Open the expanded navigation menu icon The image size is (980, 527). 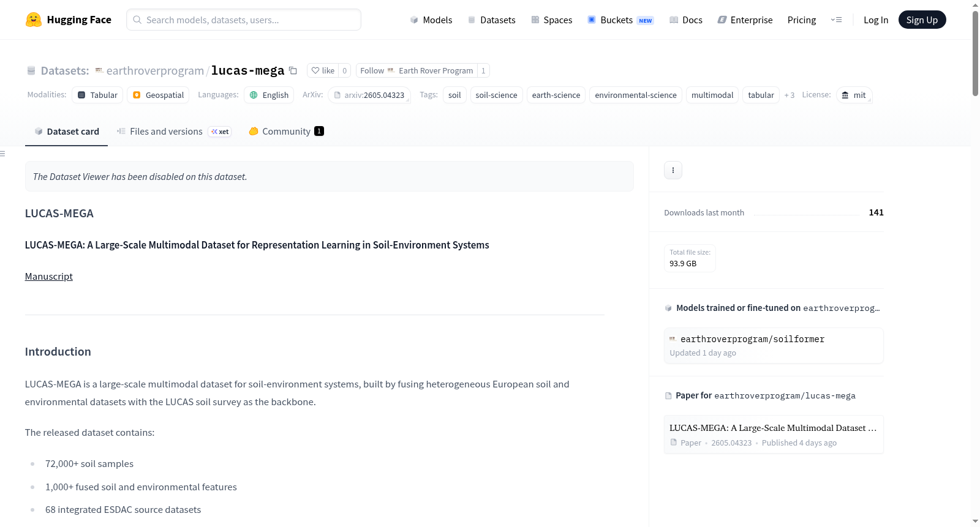pos(836,20)
